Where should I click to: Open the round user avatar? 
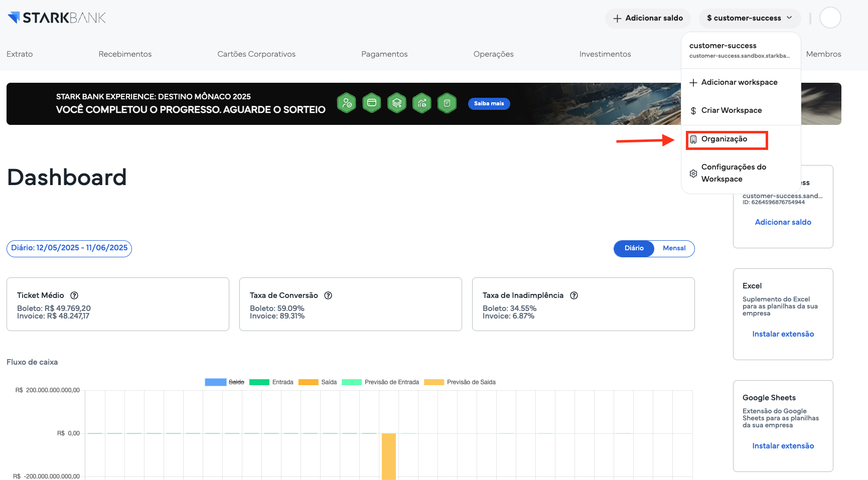pos(830,18)
